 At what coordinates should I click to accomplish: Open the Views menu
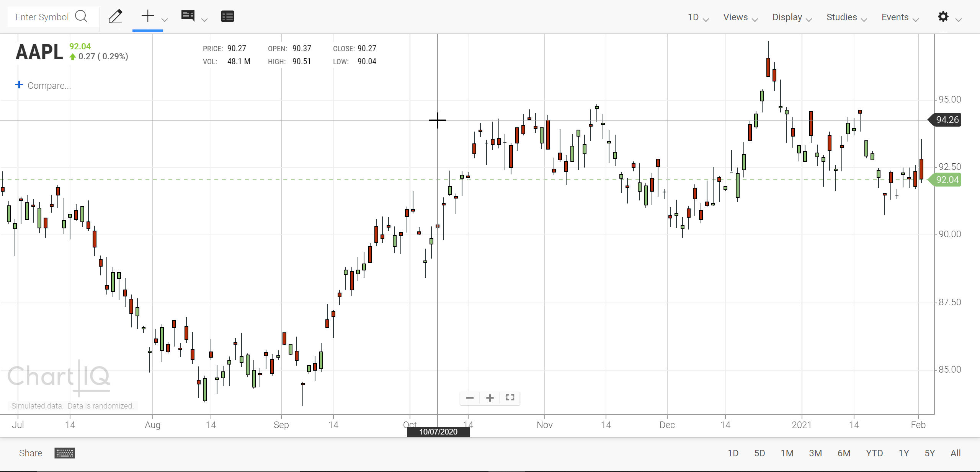[740, 17]
